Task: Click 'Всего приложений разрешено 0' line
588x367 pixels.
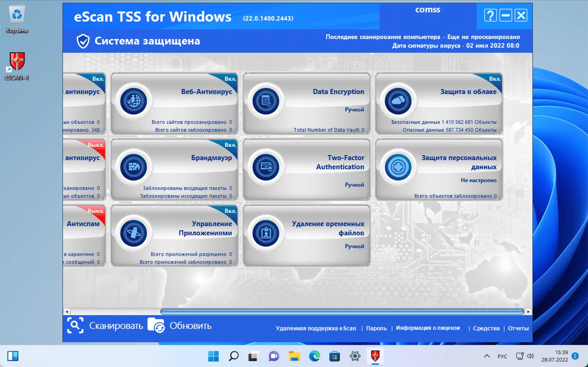Action: tap(191, 255)
